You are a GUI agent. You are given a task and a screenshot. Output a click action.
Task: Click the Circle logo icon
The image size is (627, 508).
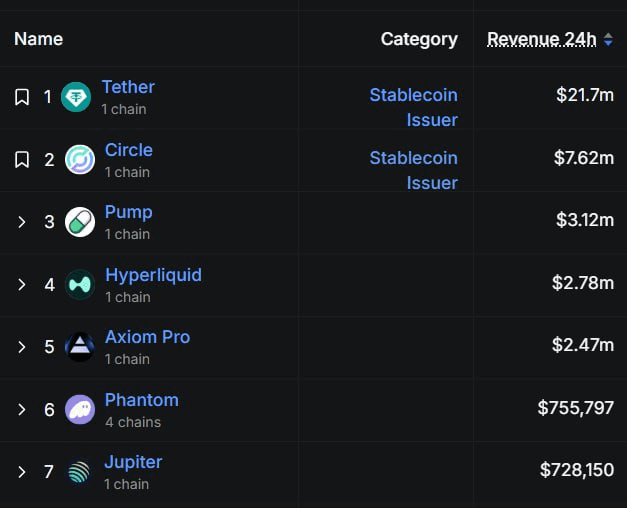click(x=80, y=160)
